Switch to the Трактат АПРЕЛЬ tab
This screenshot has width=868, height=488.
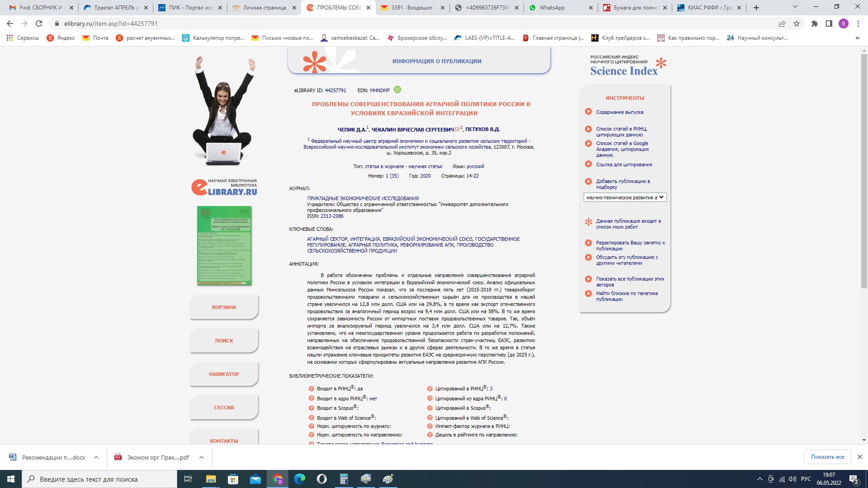pyautogui.click(x=115, y=8)
